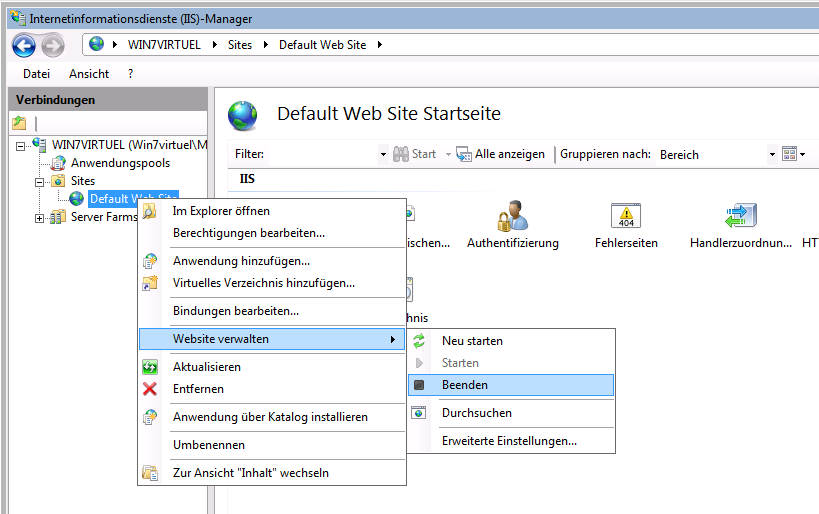Click the Entfernen red X icon
This screenshot has width=819, height=514.
click(150, 389)
